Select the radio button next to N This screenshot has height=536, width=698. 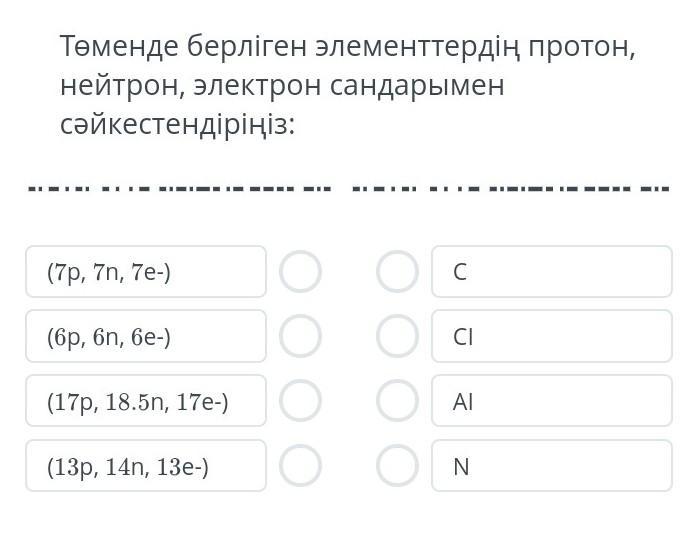pos(397,466)
